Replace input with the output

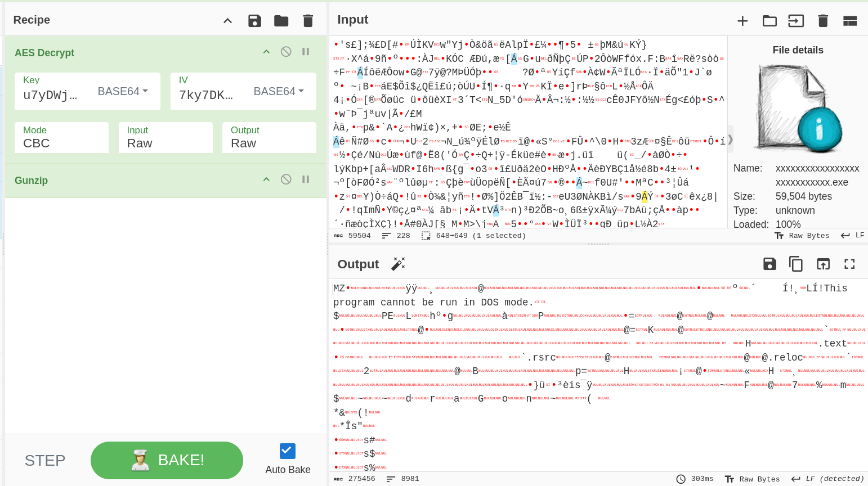823,264
